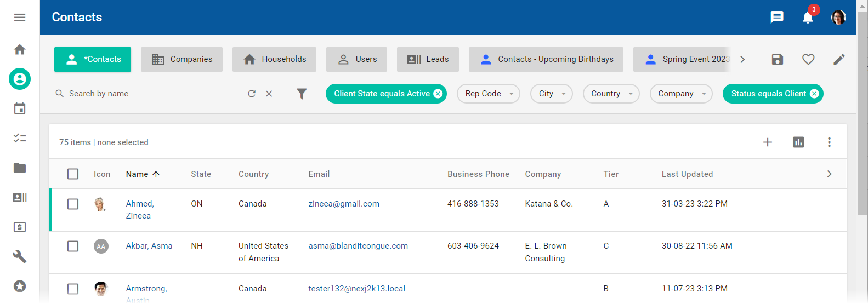Open the zineea@gmail.com email link

click(x=344, y=204)
